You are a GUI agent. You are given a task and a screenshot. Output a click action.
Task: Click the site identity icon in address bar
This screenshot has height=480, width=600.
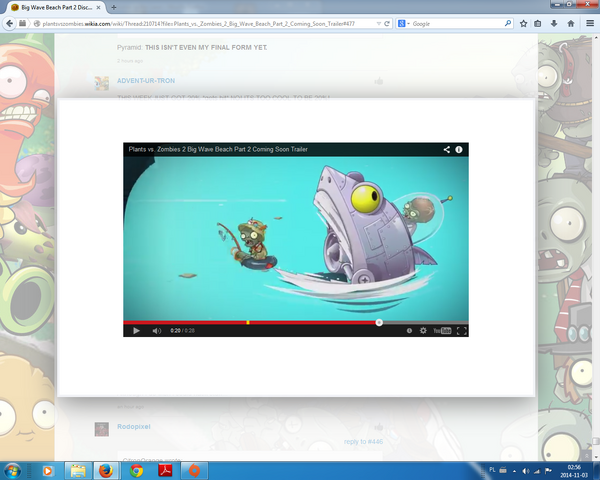(37, 24)
